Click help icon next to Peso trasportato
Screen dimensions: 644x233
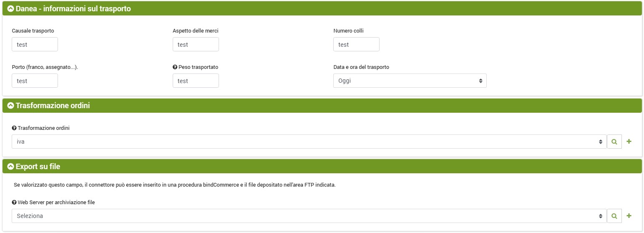(x=175, y=67)
